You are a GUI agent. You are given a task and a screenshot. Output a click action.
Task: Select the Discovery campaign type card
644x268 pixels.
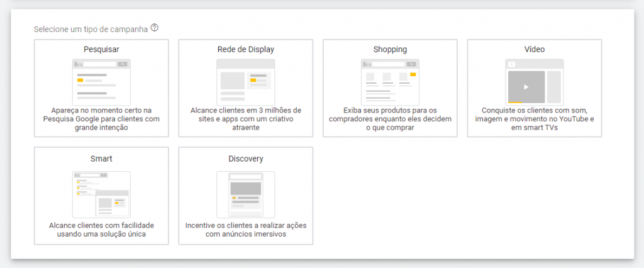click(x=246, y=196)
